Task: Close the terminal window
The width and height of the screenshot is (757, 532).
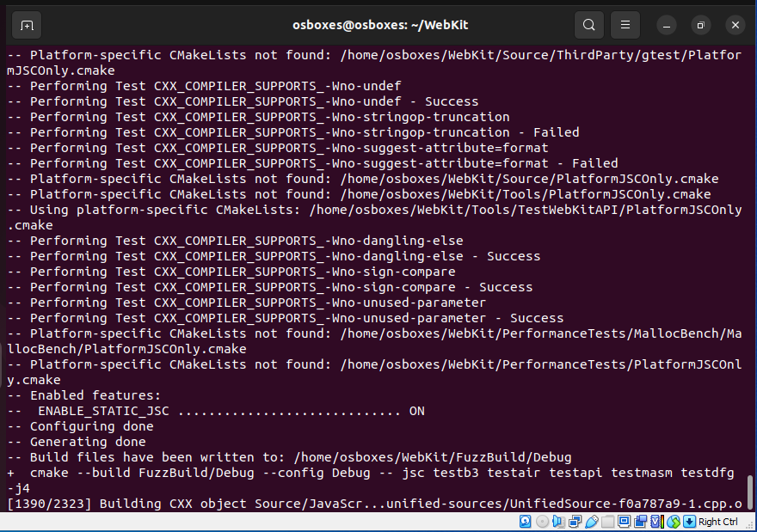Action: coord(735,25)
